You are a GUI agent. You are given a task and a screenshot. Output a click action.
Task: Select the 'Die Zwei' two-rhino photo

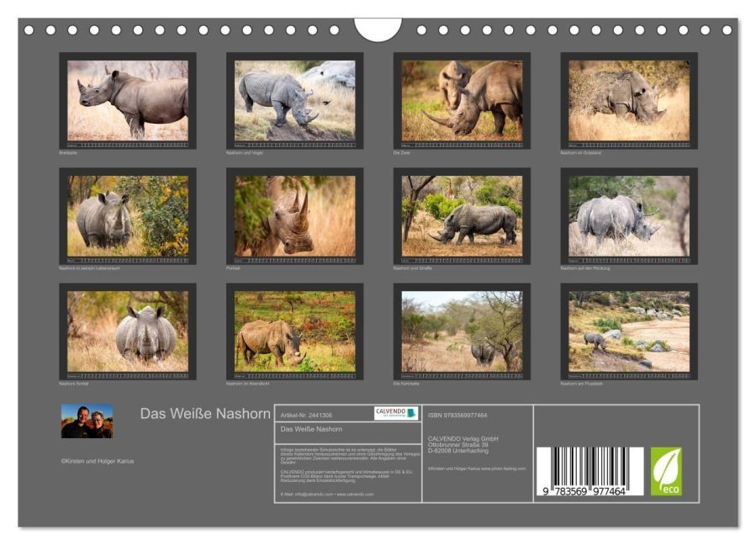(462, 100)
